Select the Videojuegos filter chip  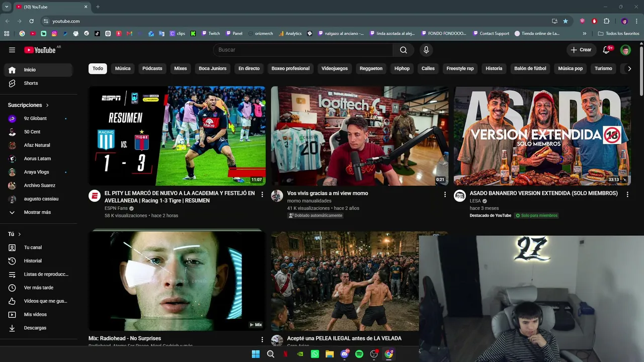[335, 68]
